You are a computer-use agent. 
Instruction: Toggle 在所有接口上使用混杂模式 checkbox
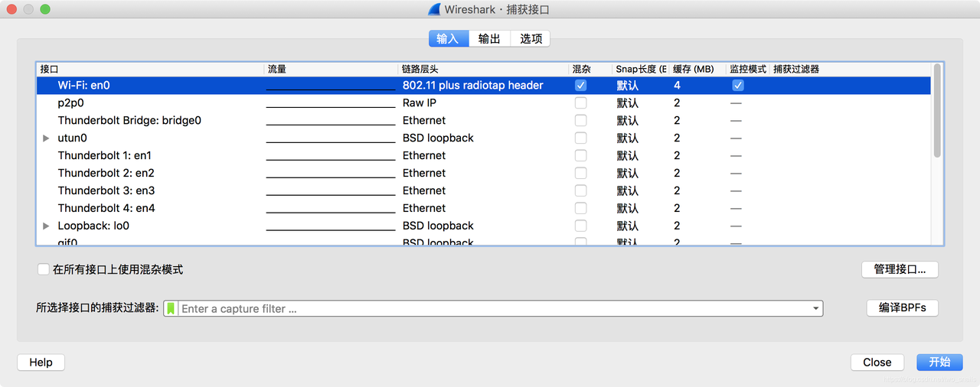[x=44, y=269]
